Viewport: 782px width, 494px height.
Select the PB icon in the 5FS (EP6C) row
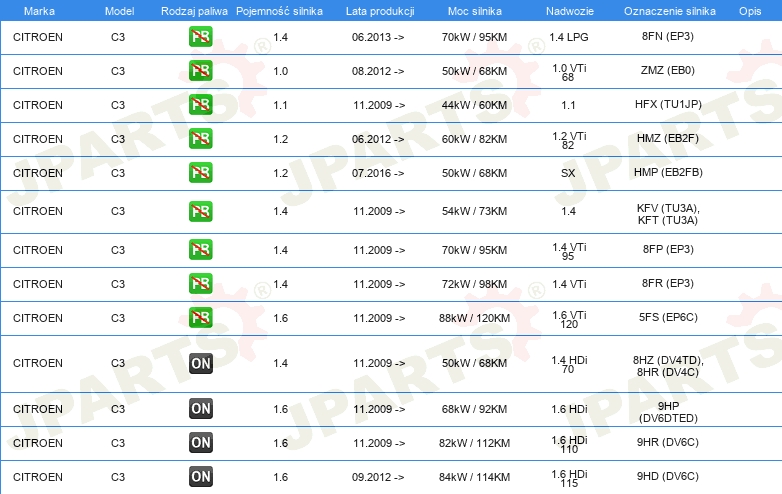[x=201, y=318]
